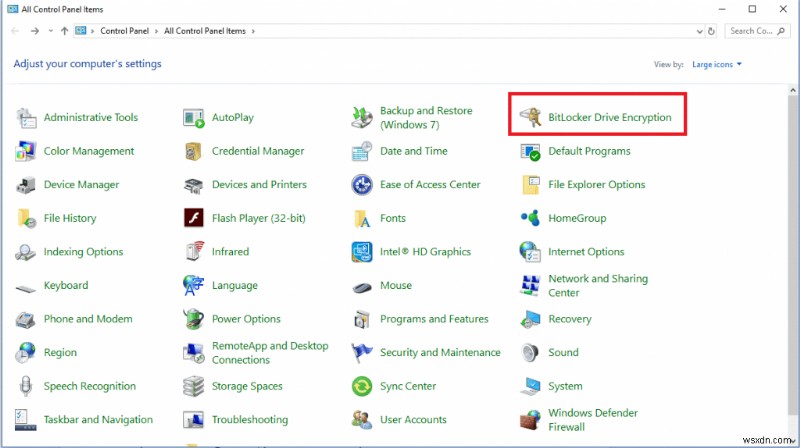Open the Infrared icon
This screenshot has width=800, height=448.
[x=193, y=252]
